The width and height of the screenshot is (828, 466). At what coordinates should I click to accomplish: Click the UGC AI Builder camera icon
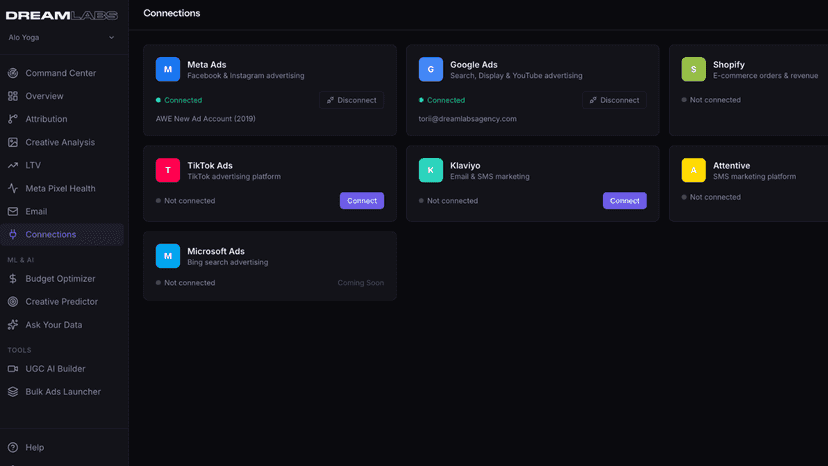click(13, 369)
